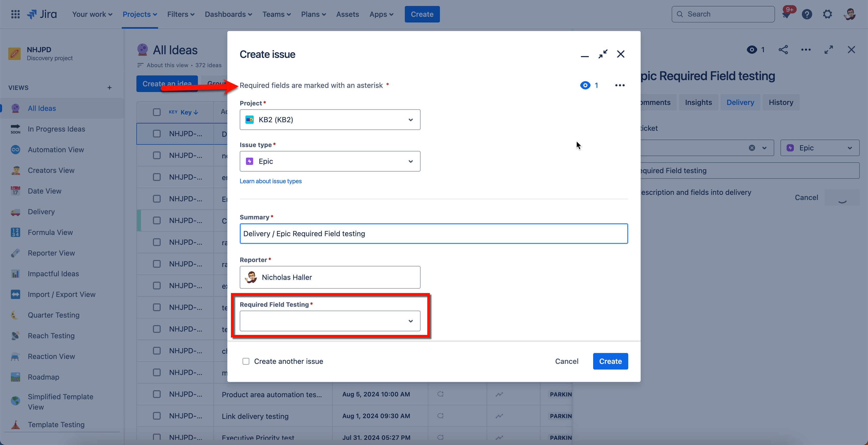Open the Date View from sidebar

pos(44,191)
